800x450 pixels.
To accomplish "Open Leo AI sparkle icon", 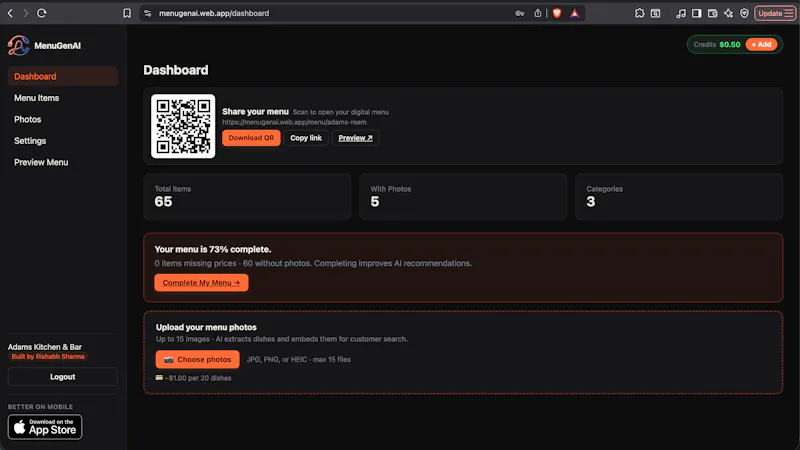I will [x=729, y=13].
